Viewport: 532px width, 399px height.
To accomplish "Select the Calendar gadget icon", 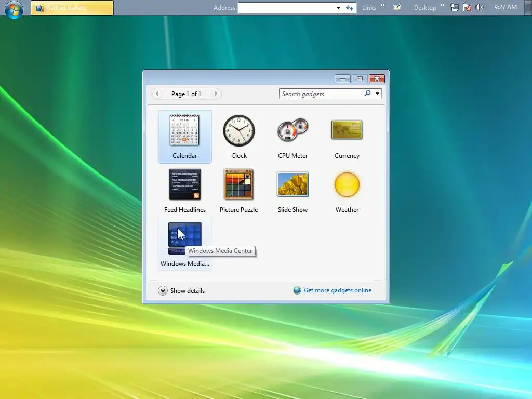I will pos(184,130).
